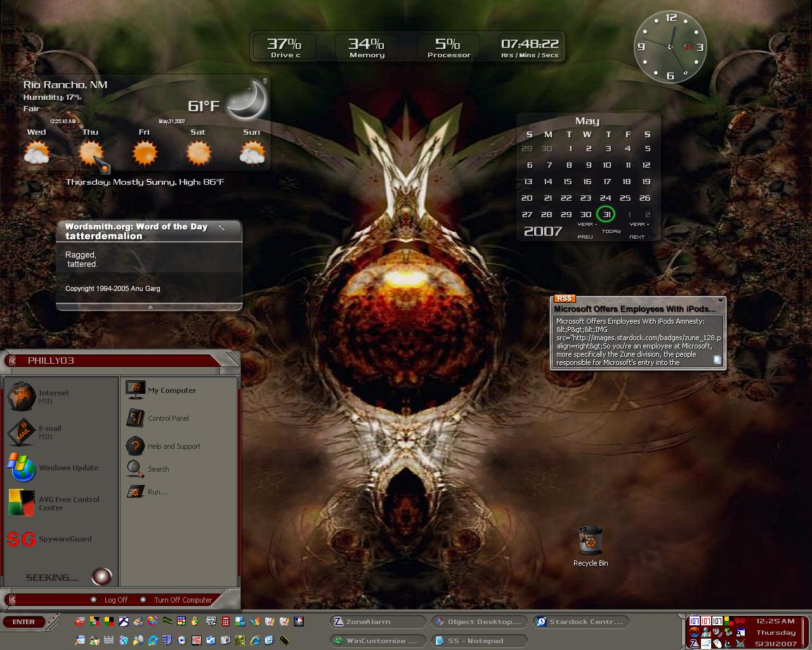Expand the Word of the Day bottom arrow
This screenshot has width=812, height=650.
pos(150,307)
